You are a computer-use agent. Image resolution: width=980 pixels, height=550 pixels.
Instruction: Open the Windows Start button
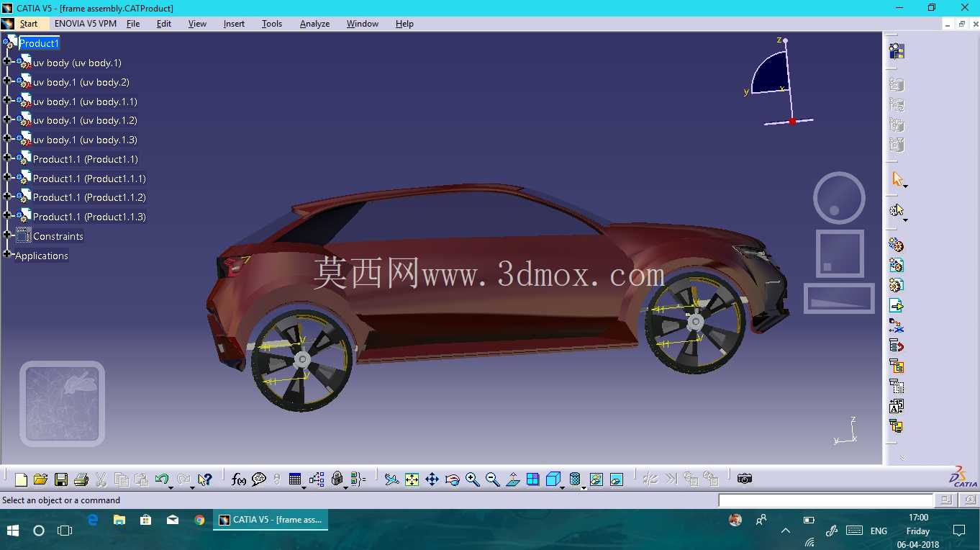click(x=13, y=531)
